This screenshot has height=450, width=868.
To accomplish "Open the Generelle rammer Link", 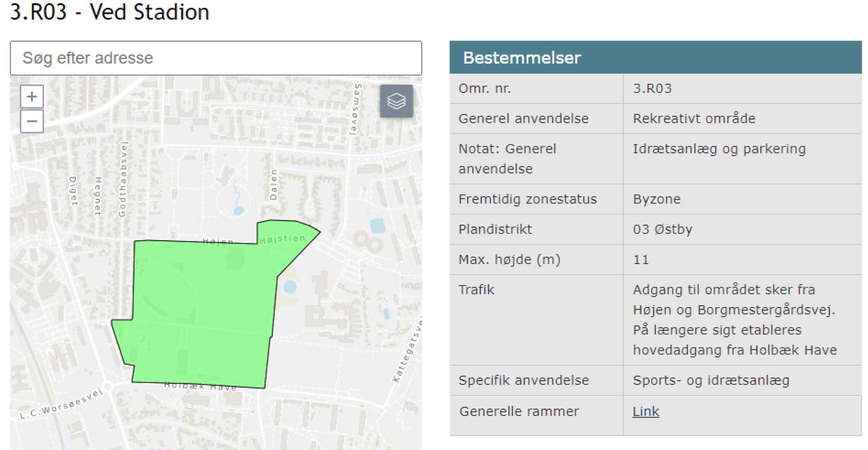I will 646,411.
